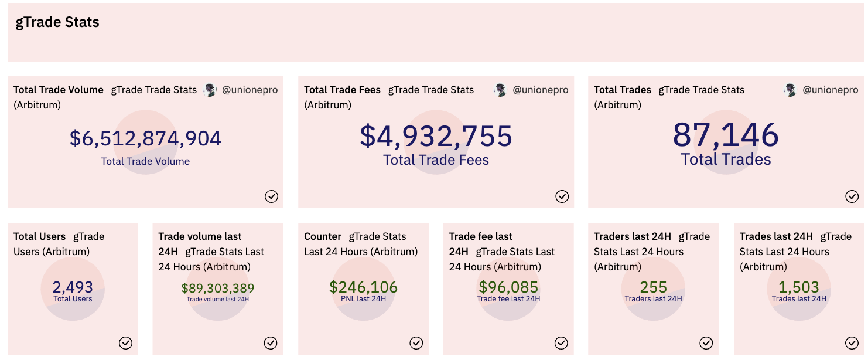Click the $6,512,874,904 total volume counter
This screenshot has width=868, height=363.
[145, 138]
